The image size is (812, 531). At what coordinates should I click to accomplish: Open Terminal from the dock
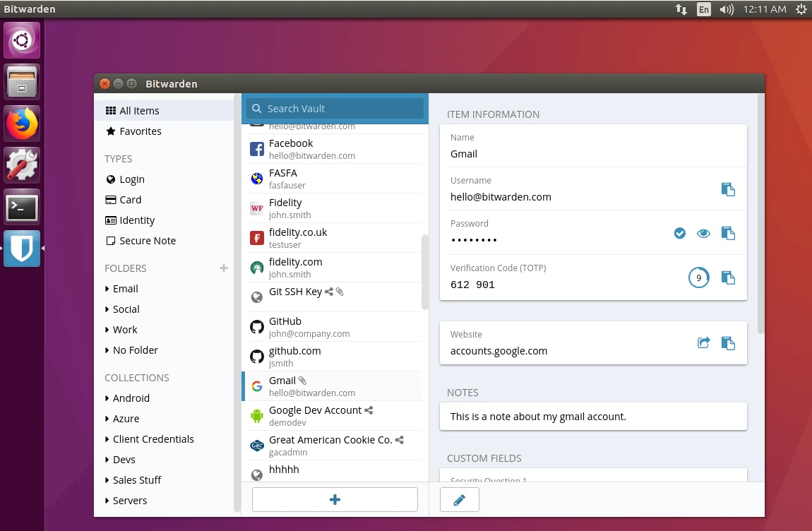[x=23, y=207]
